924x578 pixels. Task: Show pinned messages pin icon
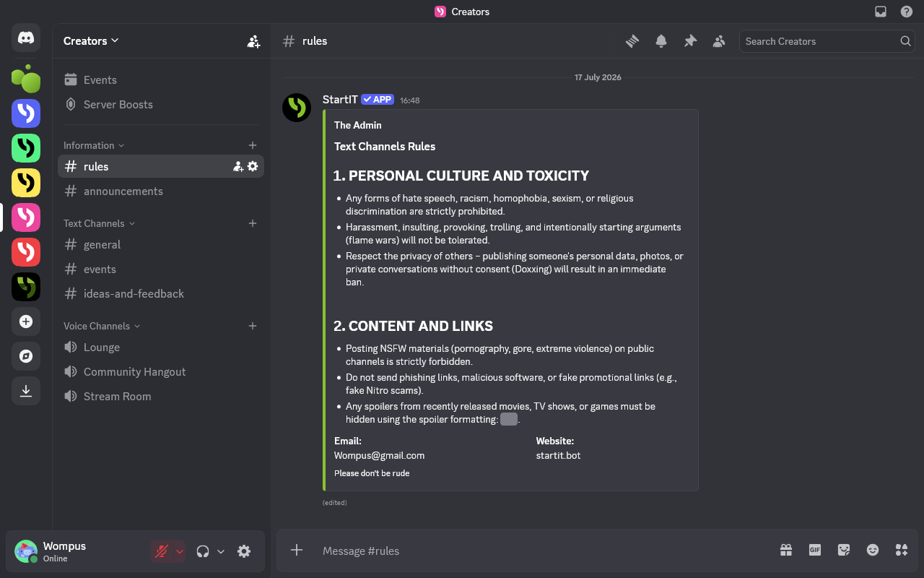click(x=690, y=41)
